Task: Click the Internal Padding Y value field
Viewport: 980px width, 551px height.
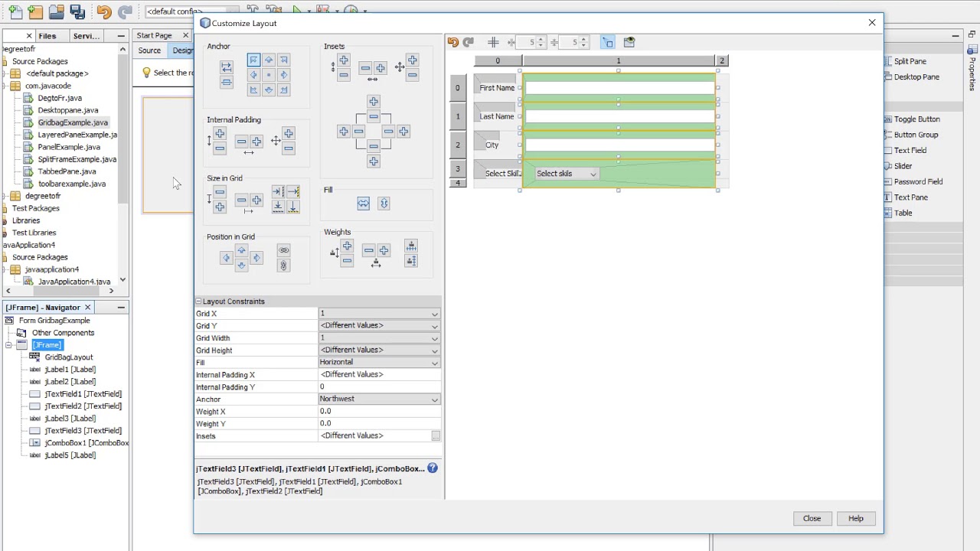Action: click(x=379, y=387)
